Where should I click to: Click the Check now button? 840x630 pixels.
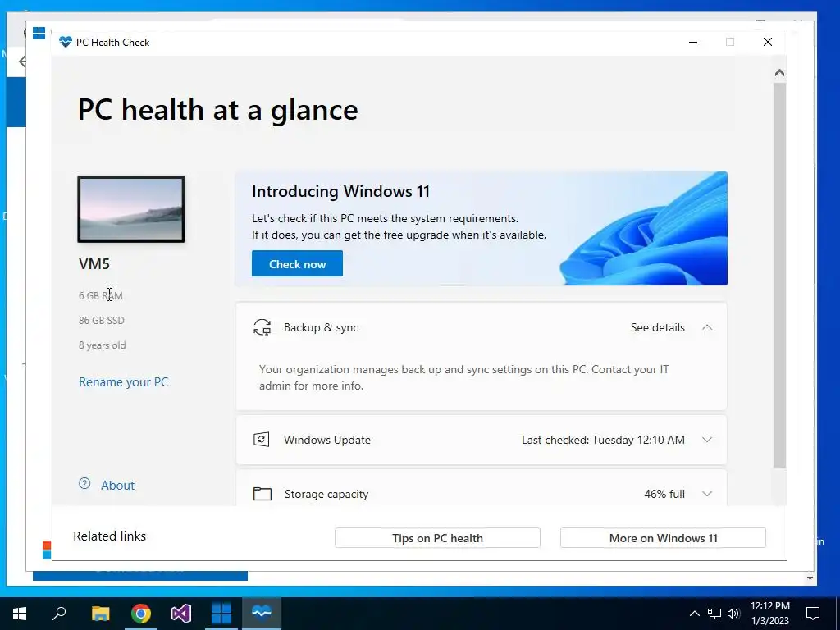(297, 263)
